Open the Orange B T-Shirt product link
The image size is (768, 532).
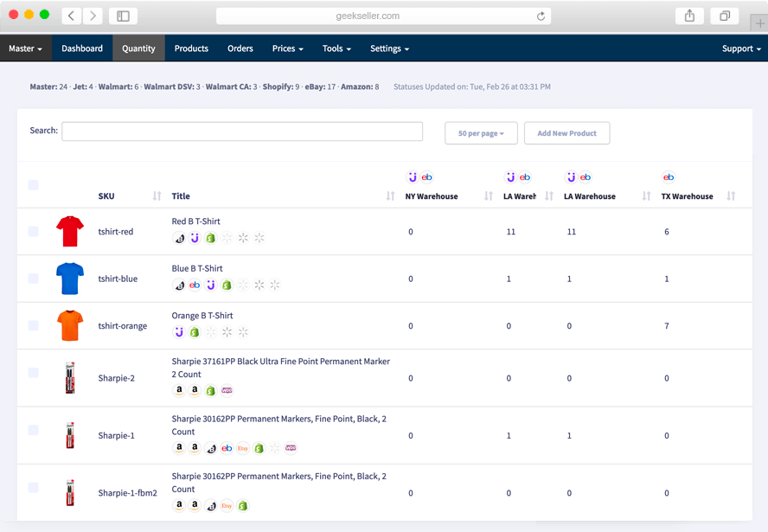click(x=202, y=316)
